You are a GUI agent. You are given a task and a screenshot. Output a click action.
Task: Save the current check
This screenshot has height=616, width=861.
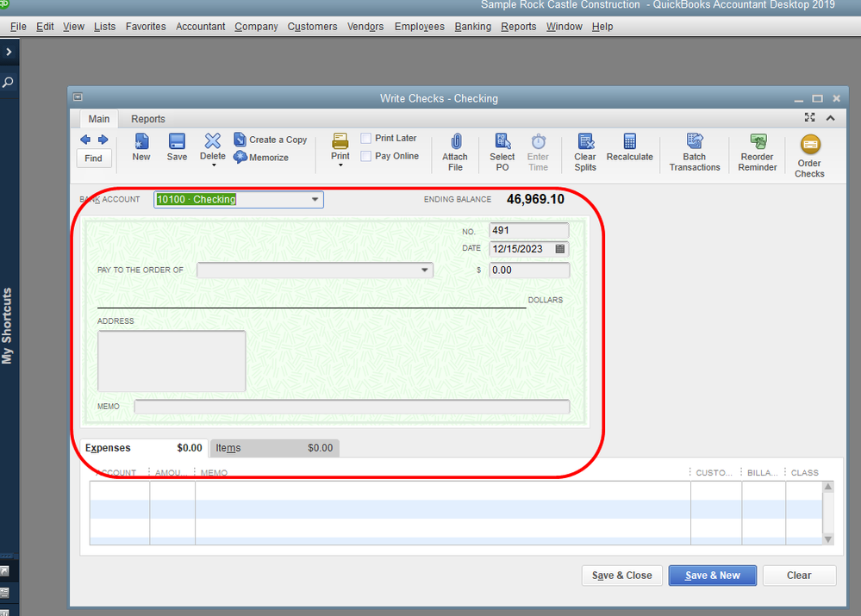click(x=177, y=147)
